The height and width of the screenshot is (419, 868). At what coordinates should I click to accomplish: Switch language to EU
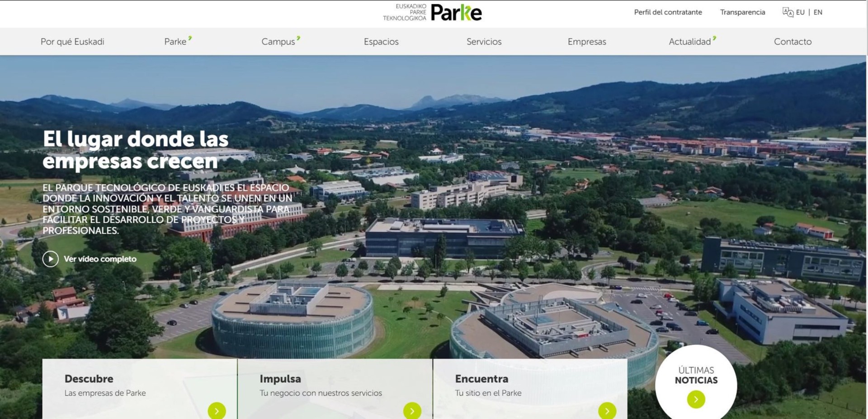[800, 12]
